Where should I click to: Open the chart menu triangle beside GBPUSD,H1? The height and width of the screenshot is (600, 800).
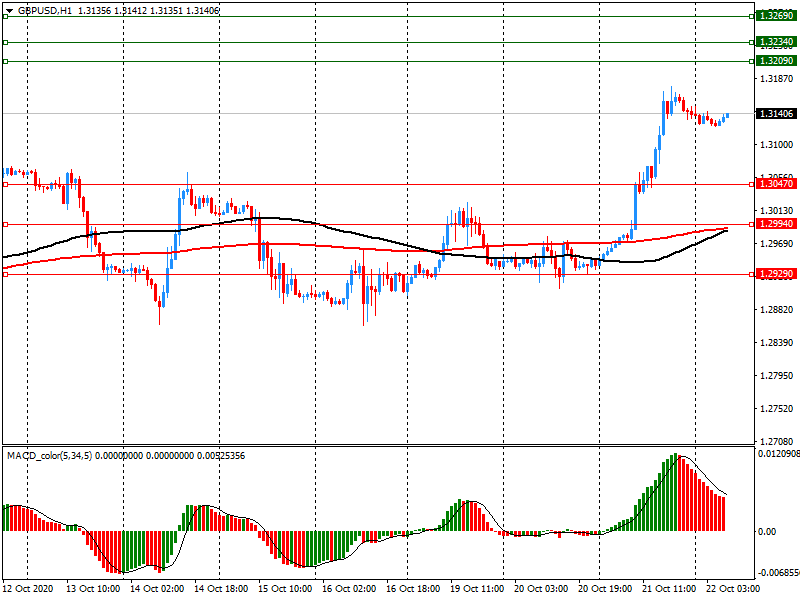pos(9,11)
